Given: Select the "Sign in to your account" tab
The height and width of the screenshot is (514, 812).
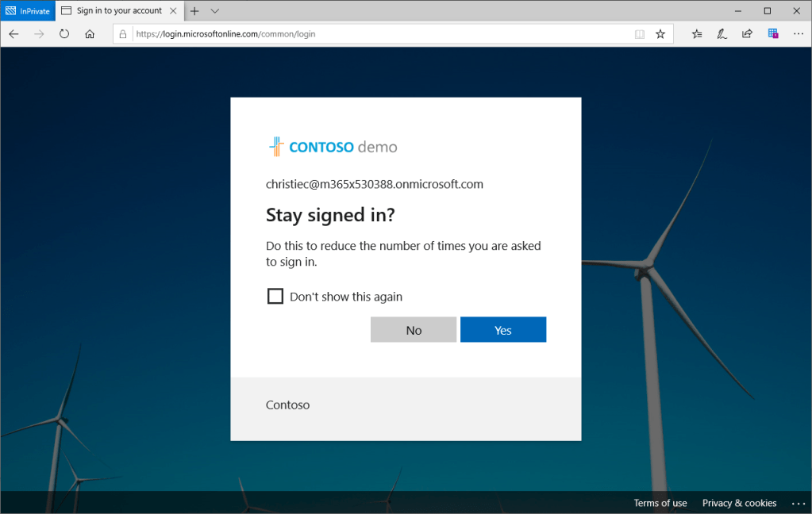Looking at the screenshot, I should [119, 11].
